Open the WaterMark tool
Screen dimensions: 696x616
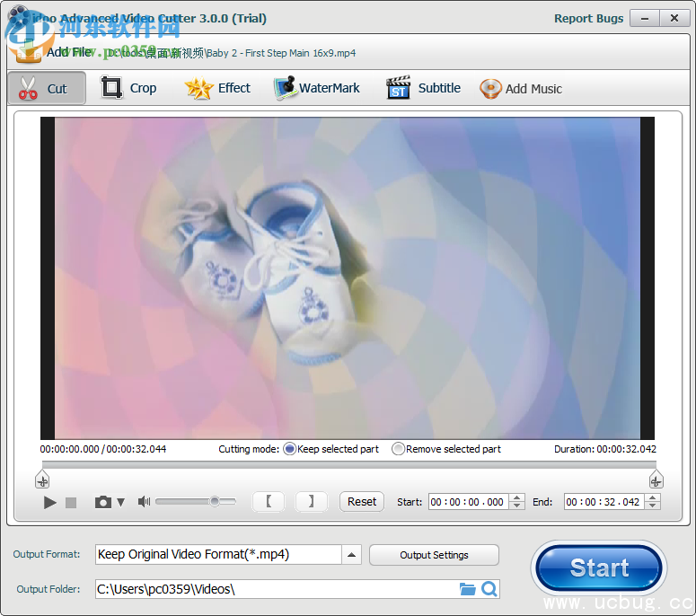(317, 88)
